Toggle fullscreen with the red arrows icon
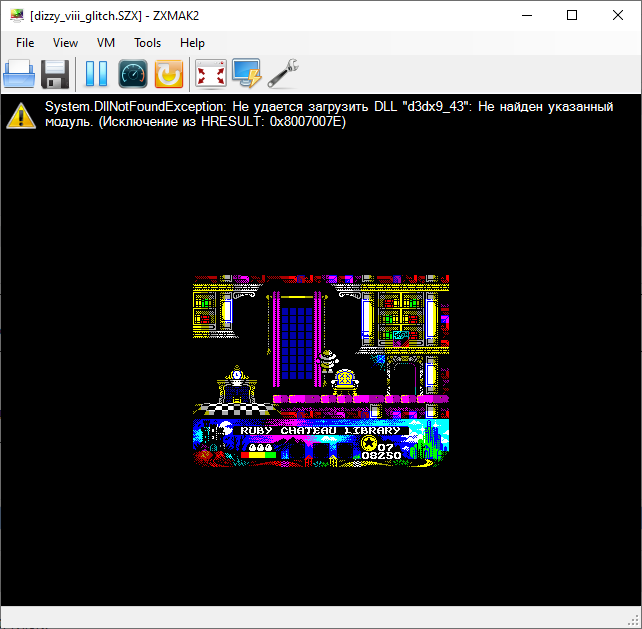 click(x=210, y=73)
